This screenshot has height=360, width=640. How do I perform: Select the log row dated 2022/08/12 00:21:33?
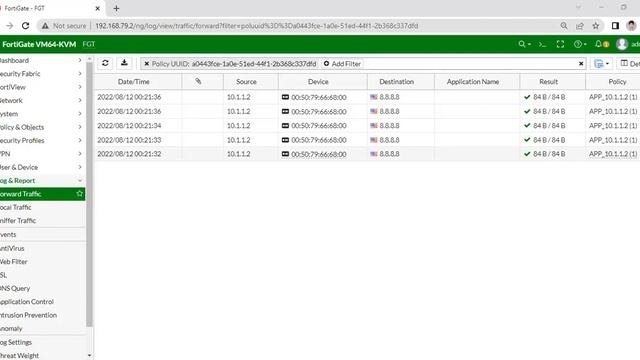(367, 140)
